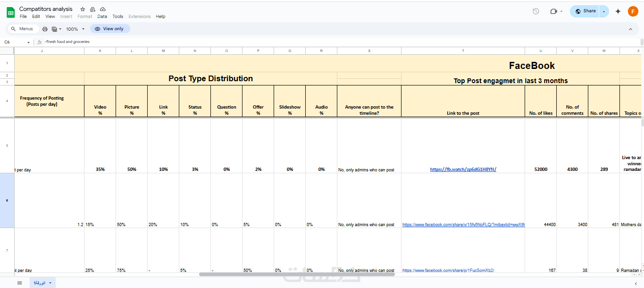644x288 pixels.
Task: Click the Google Sheets home logo
Action: (10, 12)
